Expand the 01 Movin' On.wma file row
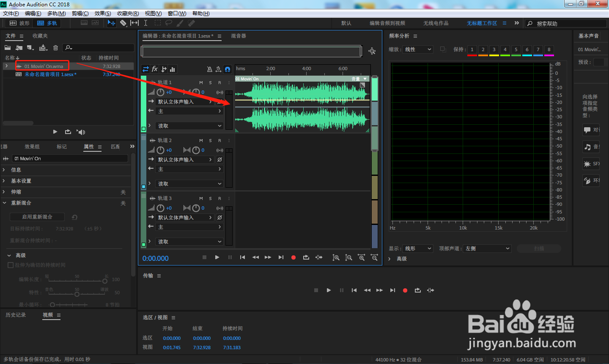 point(6,66)
